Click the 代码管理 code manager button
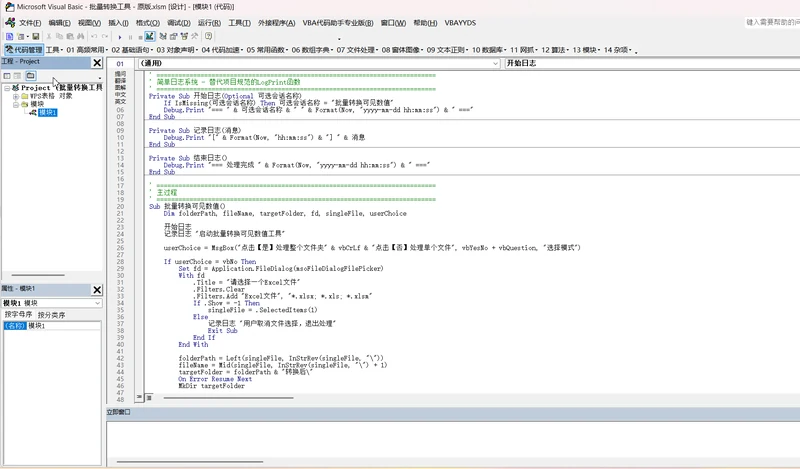 [24, 50]
